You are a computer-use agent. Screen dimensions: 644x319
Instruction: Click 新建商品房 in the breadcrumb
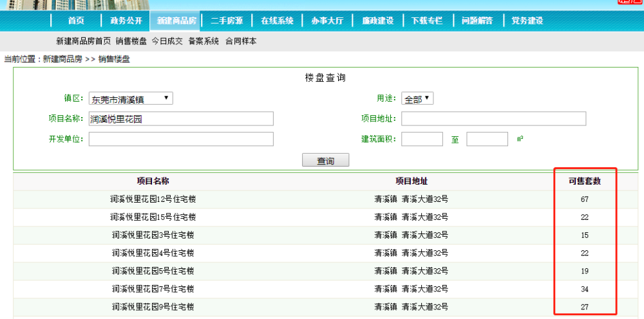[x=63, y=59]
